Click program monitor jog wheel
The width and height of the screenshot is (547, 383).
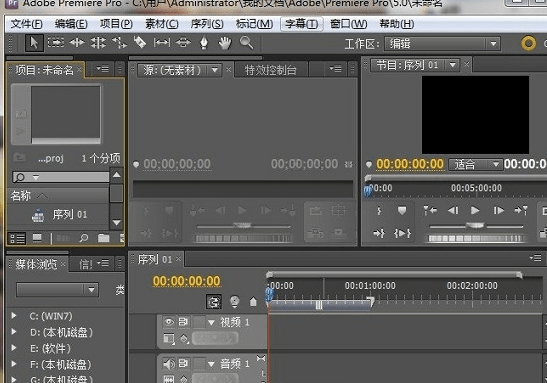476,239
